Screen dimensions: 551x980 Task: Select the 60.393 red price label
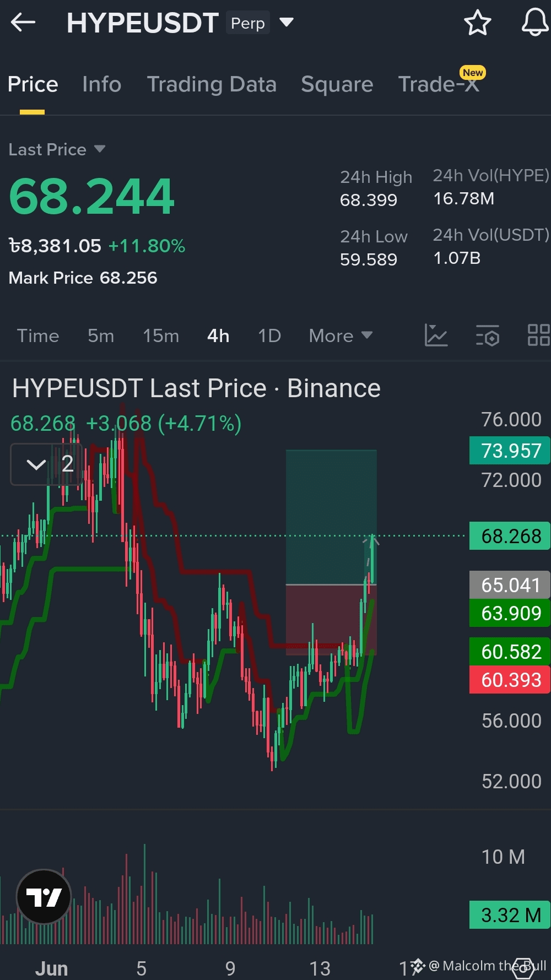(510, 680)
